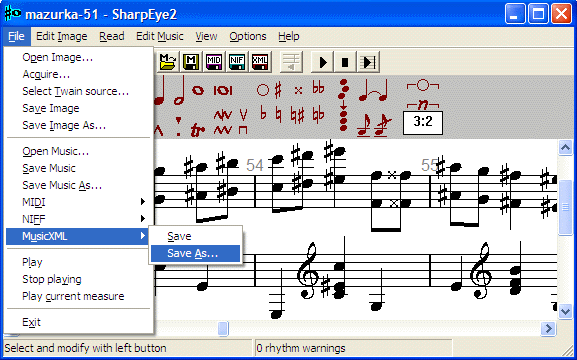
Task: Select the natural accidental
Action: (x=278, y=115)
